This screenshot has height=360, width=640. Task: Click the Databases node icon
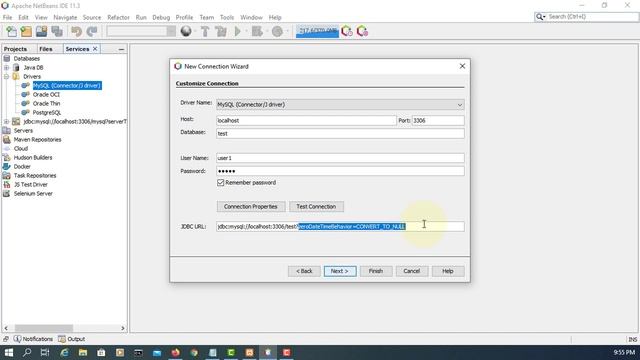(x=7, y=58)
